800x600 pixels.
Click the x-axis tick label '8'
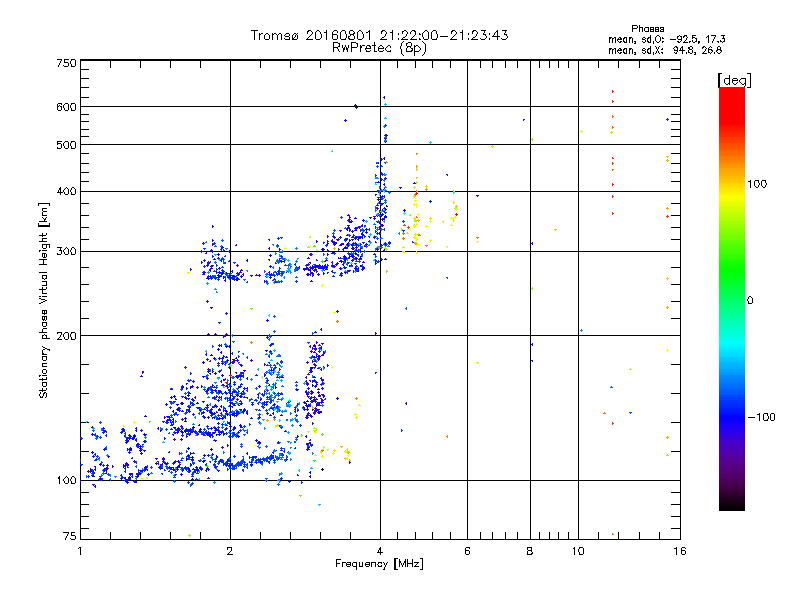530,551
